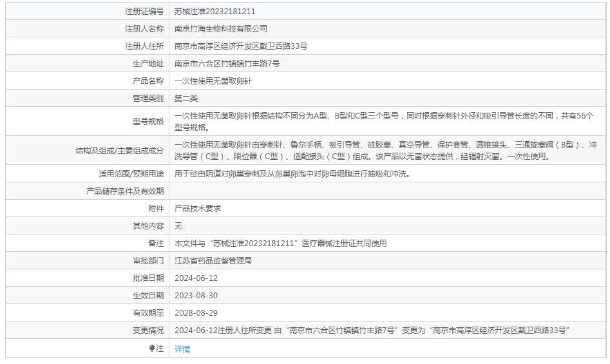Screen dimensions: 610x364
Task: Click the 产品名称 label
Action: click(148, 81)
